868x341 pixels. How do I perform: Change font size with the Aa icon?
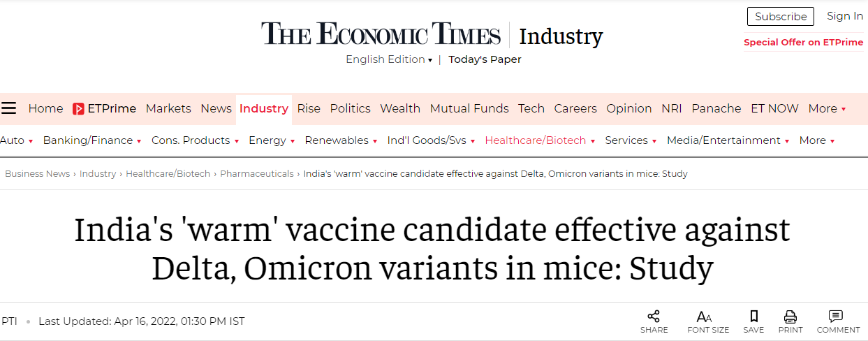click(705, 317)
